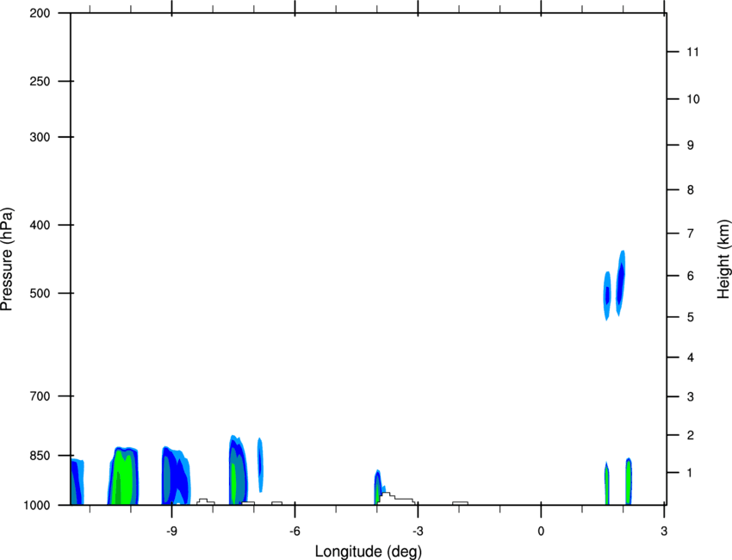Pick the 1 km height label
This screenshot has height=560, width=732.
(690, 473)
